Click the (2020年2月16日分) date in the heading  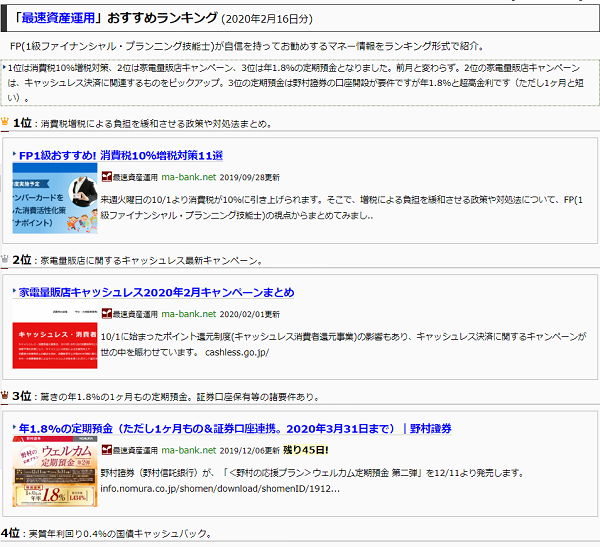point(267,19)
